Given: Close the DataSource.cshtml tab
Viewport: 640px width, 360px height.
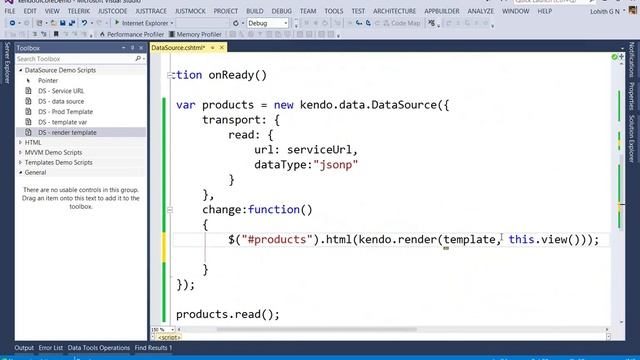Looking at the screenshot, I should [x=222, y=48].
